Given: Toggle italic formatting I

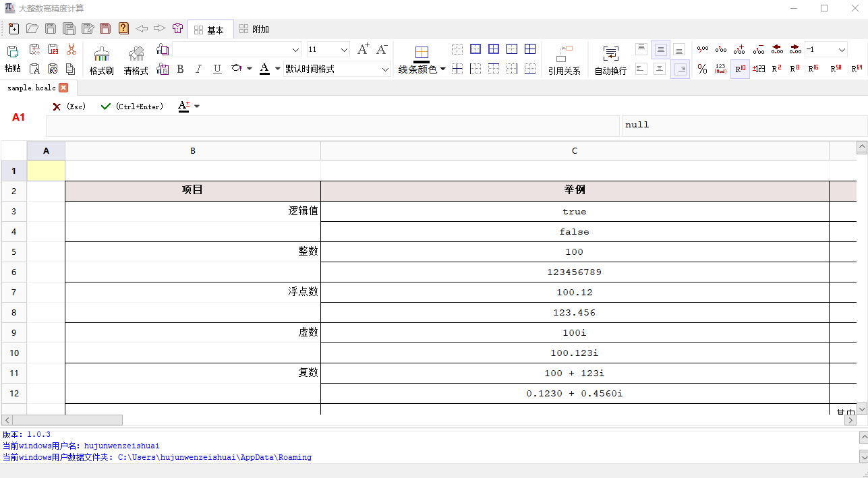Looking at the screenshot, I should 198,69.
